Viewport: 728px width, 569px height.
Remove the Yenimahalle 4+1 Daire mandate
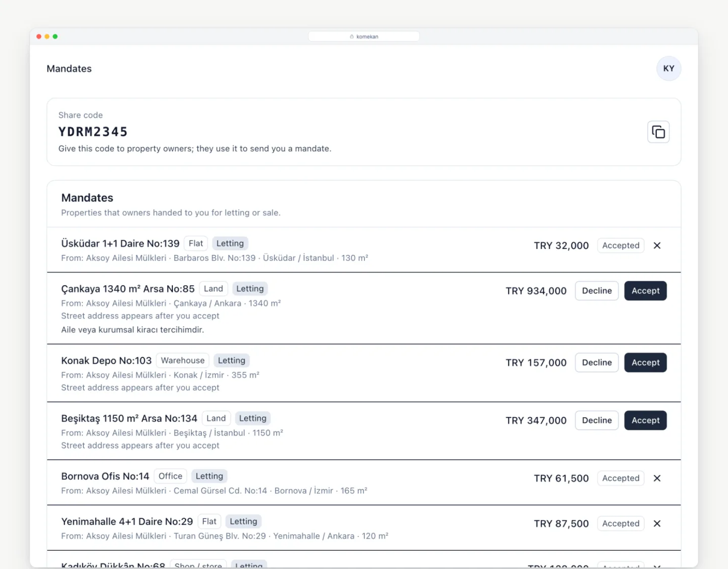coord(657,523)
